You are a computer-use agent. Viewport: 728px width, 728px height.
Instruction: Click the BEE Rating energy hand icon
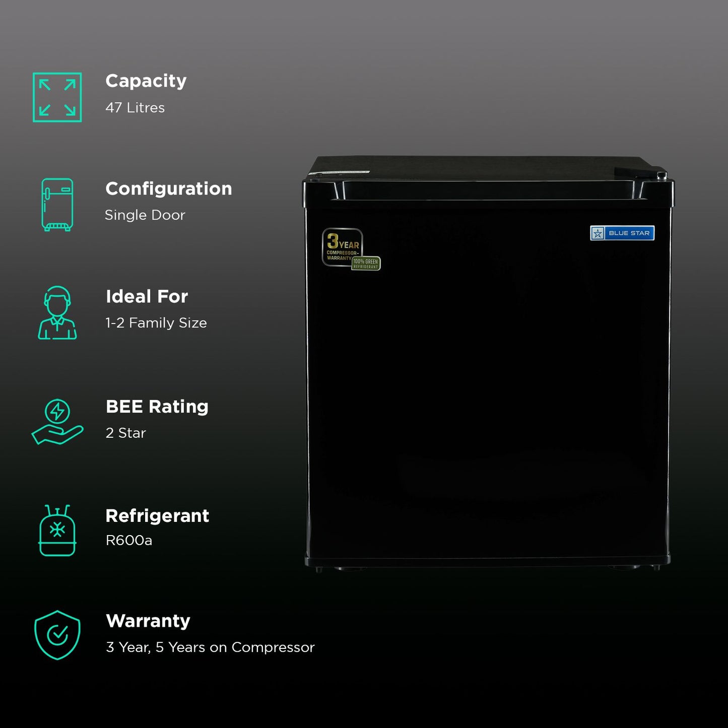coord(57,422)
